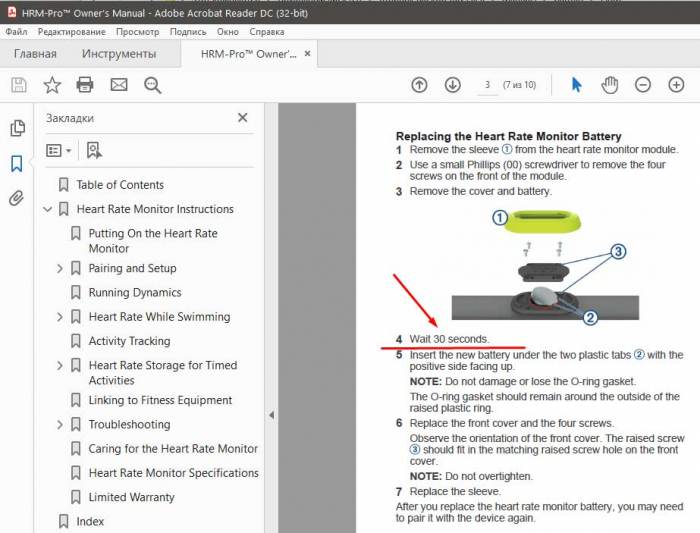Jump to Putting On the Heart Rate Monitor
Screen dimensions: 700x533
coord(153,241)
